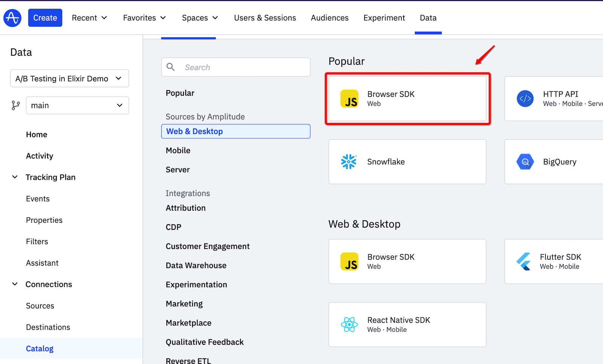
Task: Click the blue Create button
Action: point(45,18)
